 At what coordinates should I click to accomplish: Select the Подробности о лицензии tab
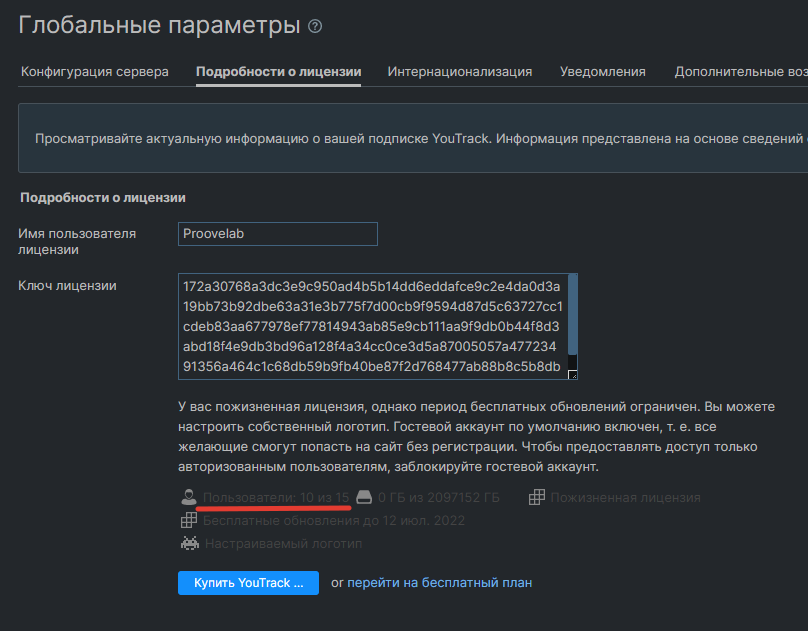point(278,72)
